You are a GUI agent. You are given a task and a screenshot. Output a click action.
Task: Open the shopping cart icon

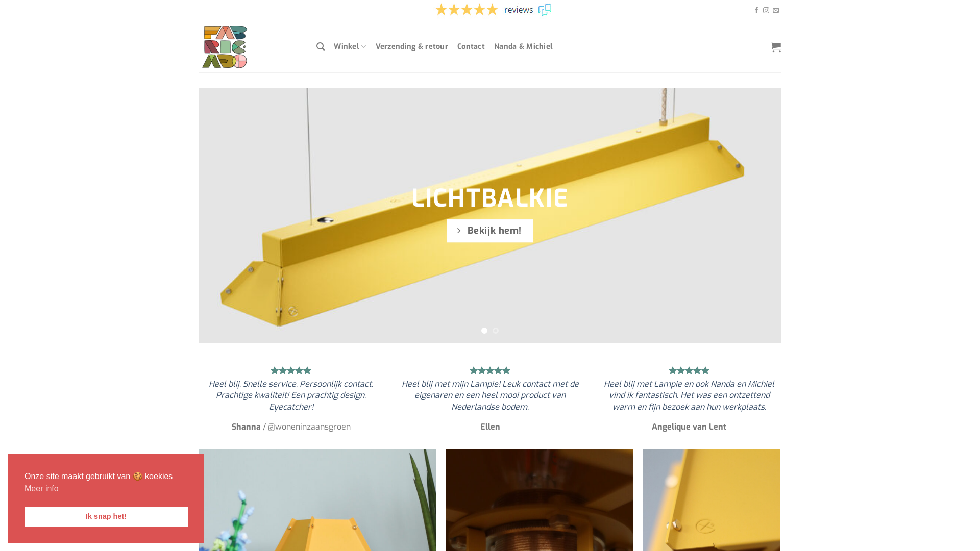[x=775, y=47]
